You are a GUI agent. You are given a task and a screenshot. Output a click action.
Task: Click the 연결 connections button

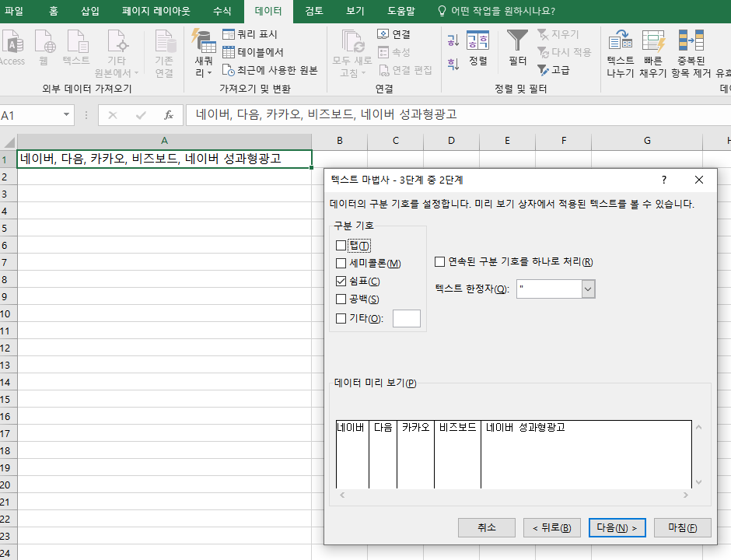click(x=394, y=34)
